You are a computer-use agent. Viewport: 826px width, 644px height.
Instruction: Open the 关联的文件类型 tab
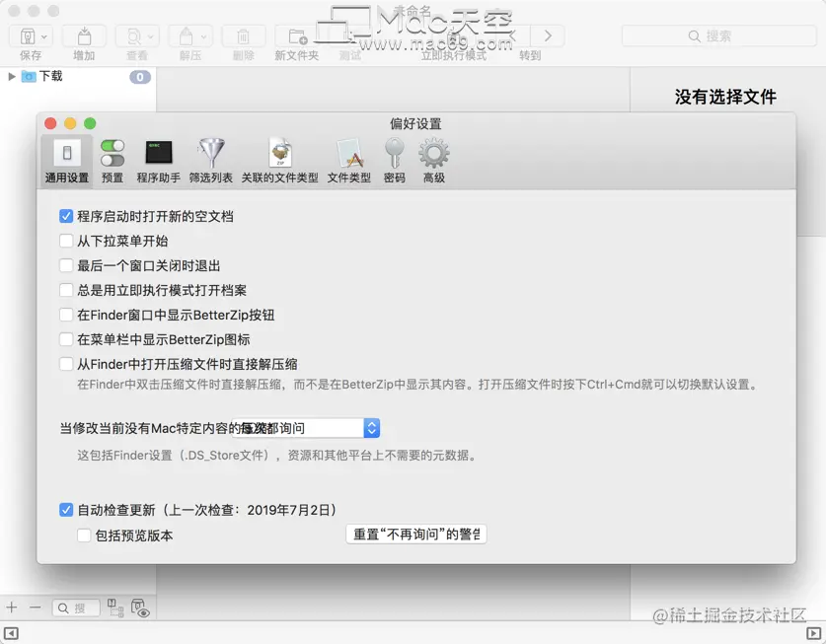[x=279, y=161]
